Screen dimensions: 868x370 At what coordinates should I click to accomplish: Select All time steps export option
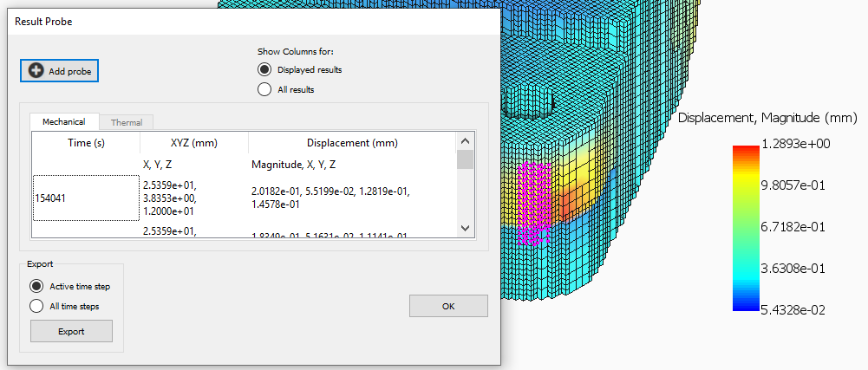pos(64,306)
